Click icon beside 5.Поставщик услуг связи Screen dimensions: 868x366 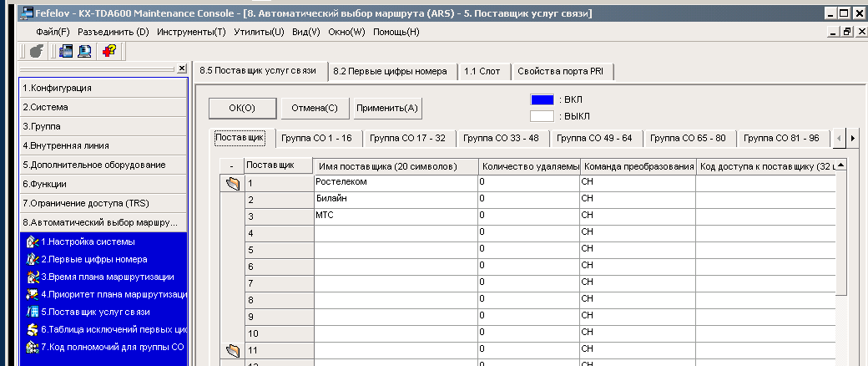click(33, 312)
